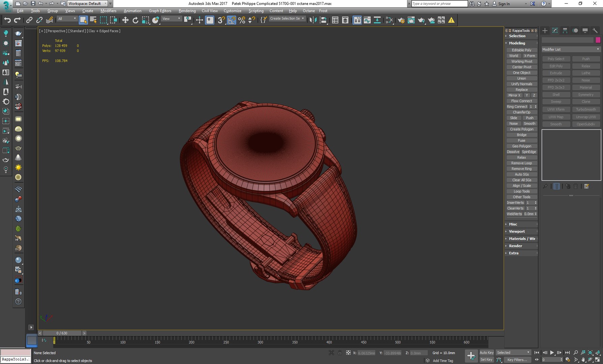Image resolution: width=603 pixels, height=364 pixels.
Task: Toggle Angle Snap in toolbar
Action: point(232,20)
